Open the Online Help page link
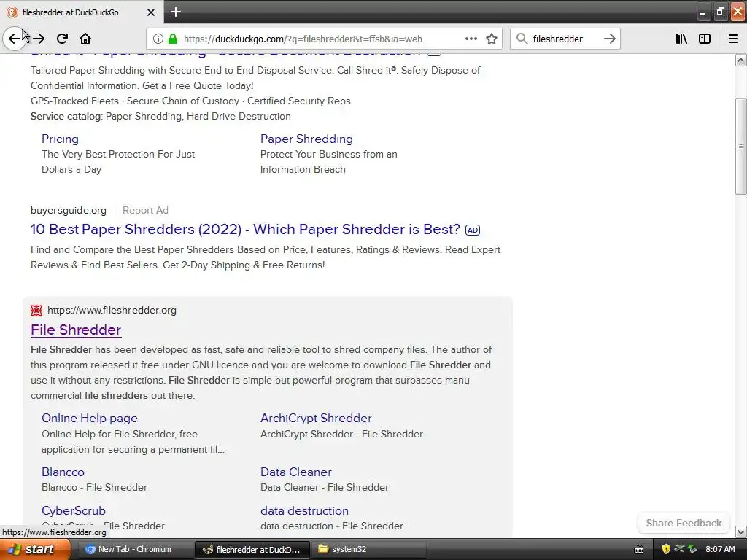 point(90,418)
